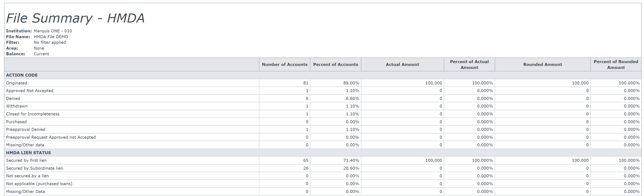Click Preapproval Request Approved not Accepted row
Viewport: 644px width, 196px height.
pos(51,137)
